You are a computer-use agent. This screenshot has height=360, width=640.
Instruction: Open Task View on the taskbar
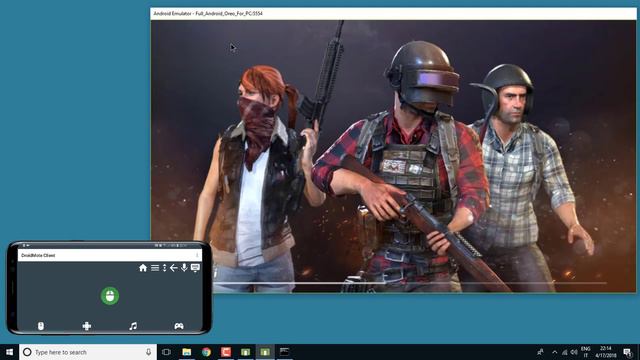click(166, 352)
